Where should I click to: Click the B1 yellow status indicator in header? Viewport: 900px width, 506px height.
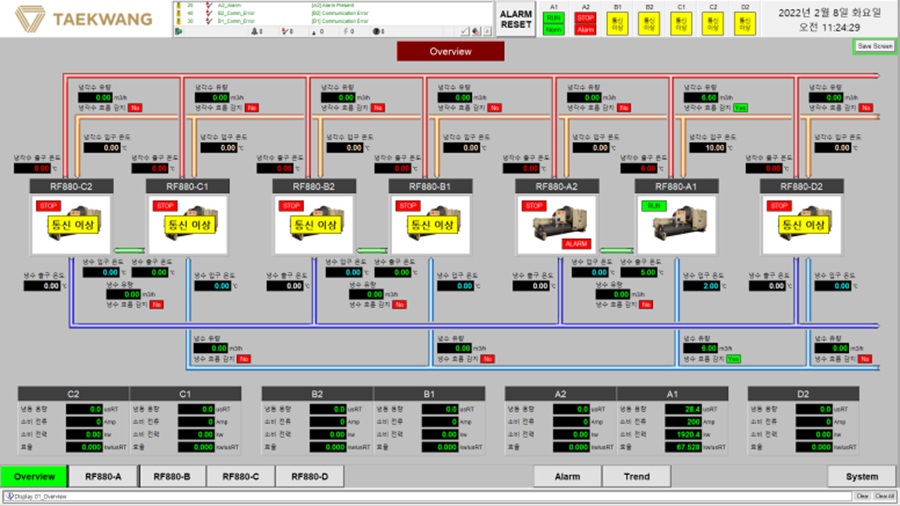coord(618,24)
